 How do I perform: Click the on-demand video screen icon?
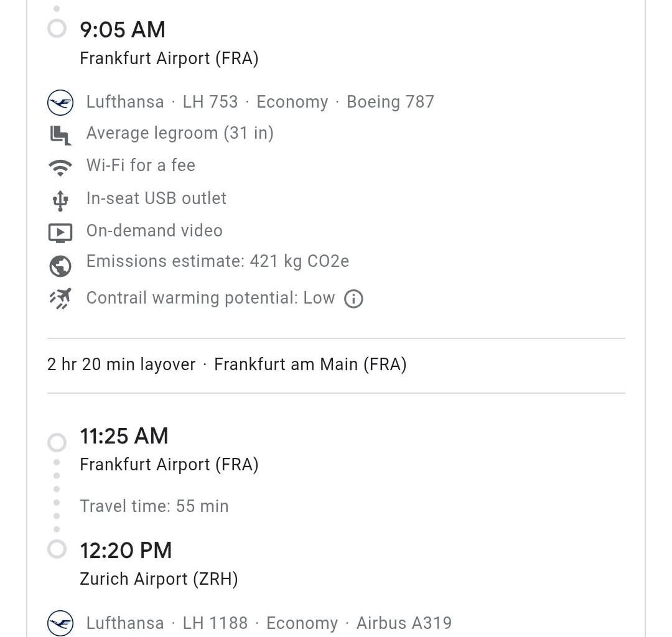tap(59, 231)
